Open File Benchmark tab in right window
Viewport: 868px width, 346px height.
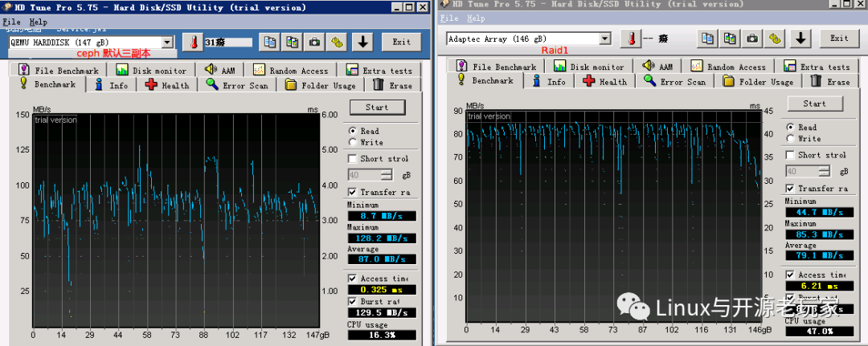(496, 67)
